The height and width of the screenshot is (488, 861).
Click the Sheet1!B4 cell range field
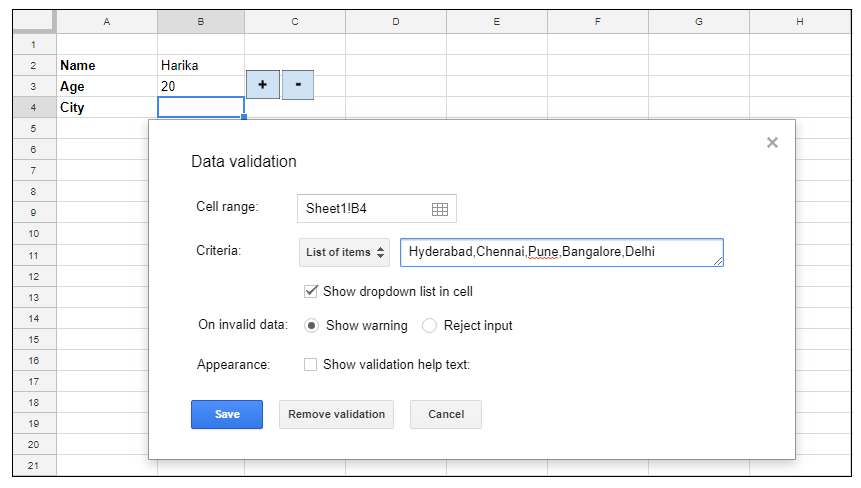coord(365,208)
